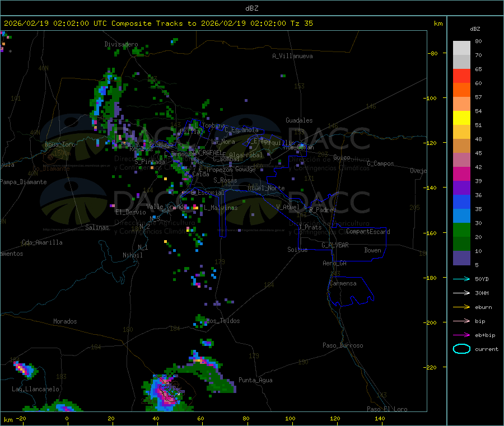
Task: Click the Divisadero map label
Action: pos(121,44)
